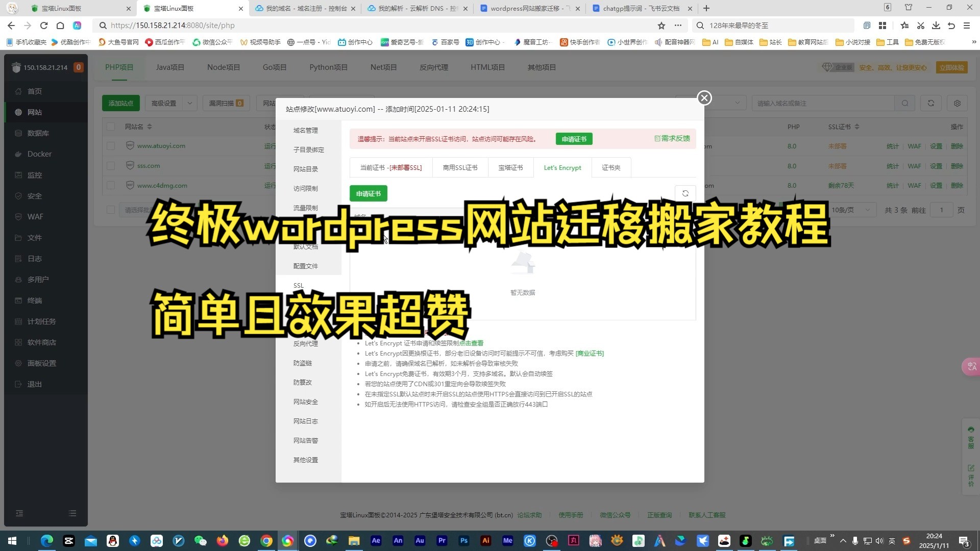
Task: Click the 立即体验 button
Action: [x=951, y=67]
